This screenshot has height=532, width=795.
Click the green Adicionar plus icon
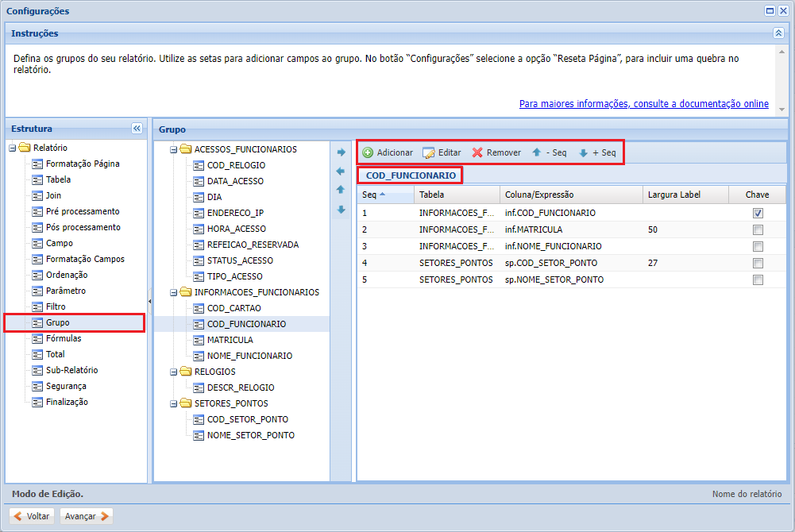tap(368, 152)
